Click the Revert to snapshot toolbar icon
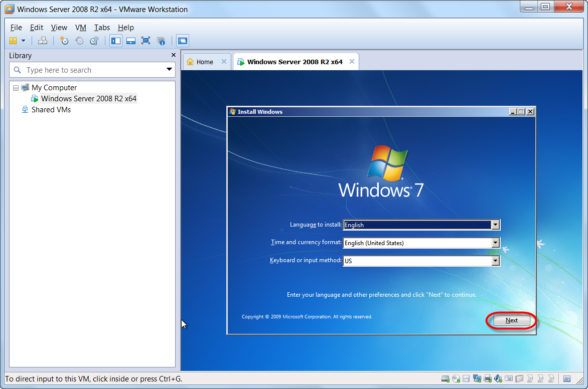The image size is (588, 389). click(79, 41)
